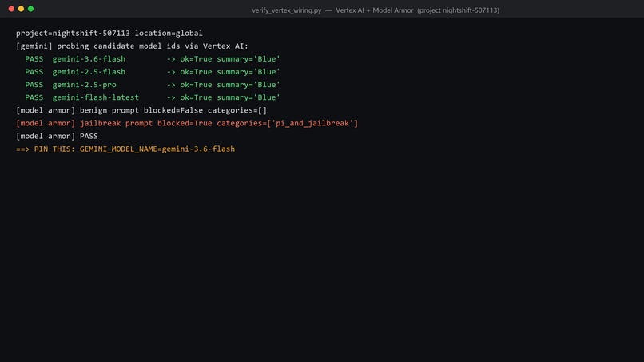Screen dimensions: 644x362
Task: Select the gemini-2.5-pro PASS row
Action: tap(153, 85)
